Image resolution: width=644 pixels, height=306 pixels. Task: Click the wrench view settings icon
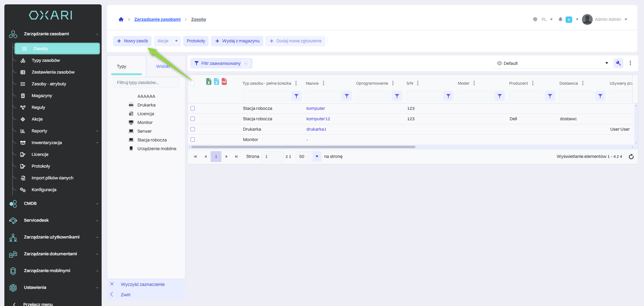pos(618,63)
